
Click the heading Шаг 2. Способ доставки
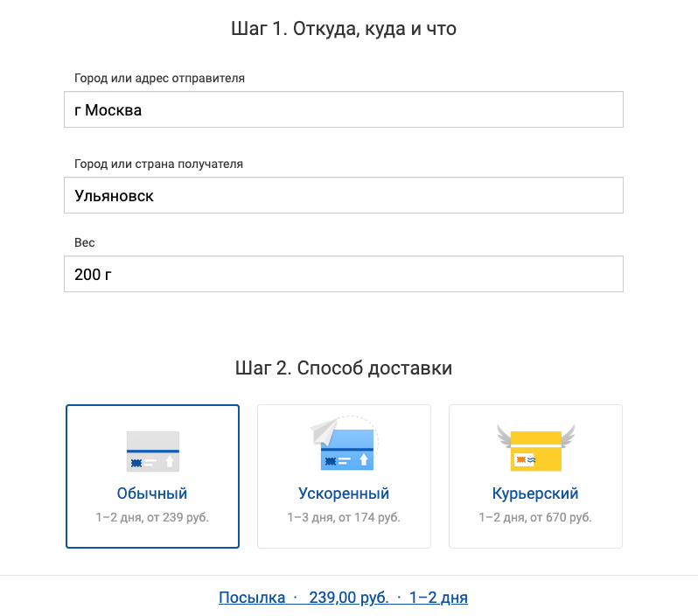tap(344, 368)
